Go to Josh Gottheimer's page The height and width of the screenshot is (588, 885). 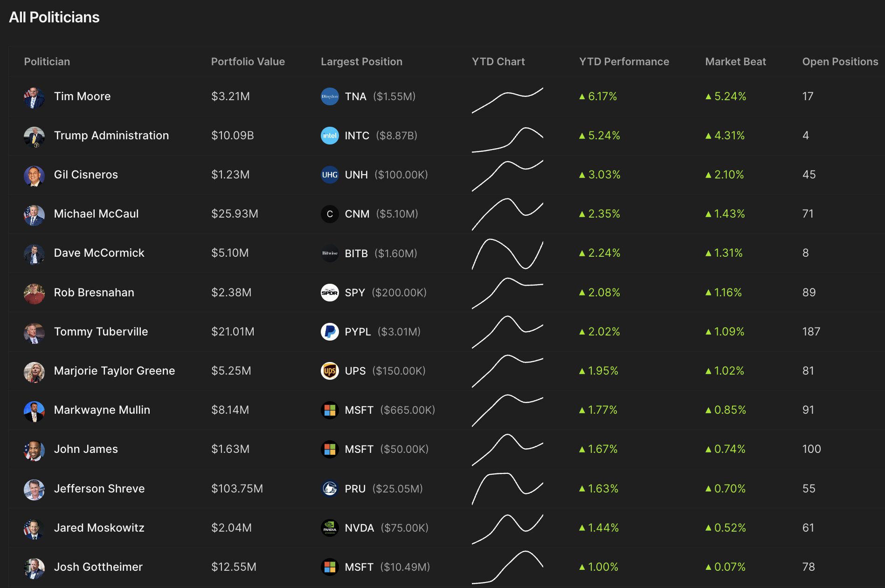coord(98,567)
